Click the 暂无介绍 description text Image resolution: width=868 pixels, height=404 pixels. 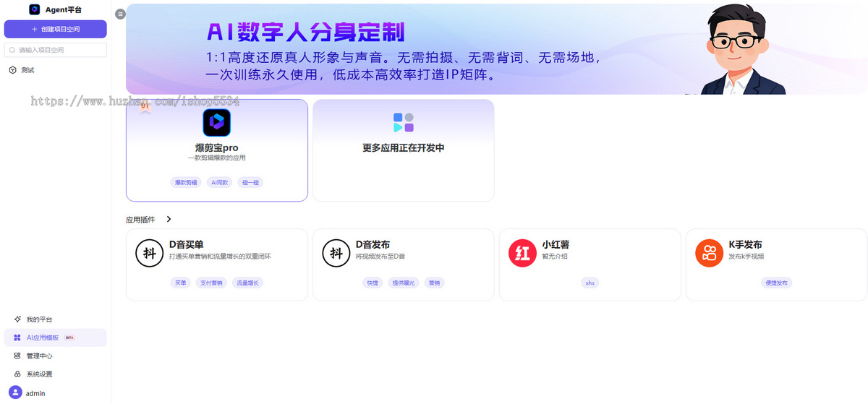[x=555, y=257]
